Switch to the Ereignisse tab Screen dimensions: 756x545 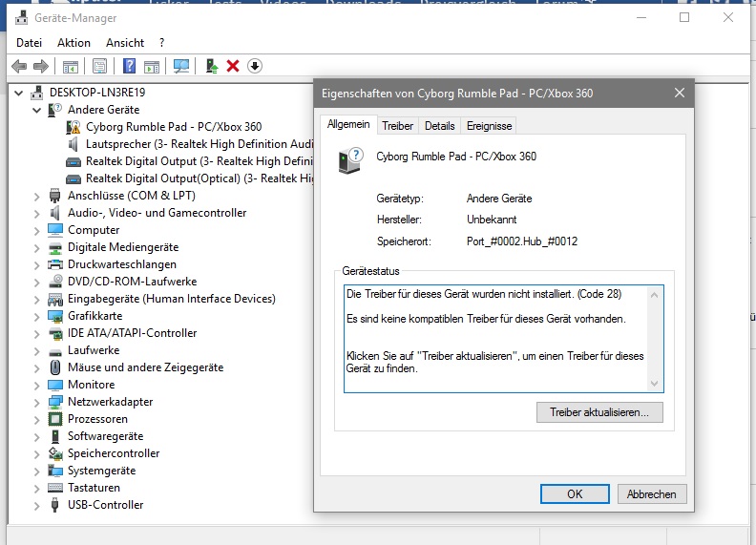tap(489, 126)
